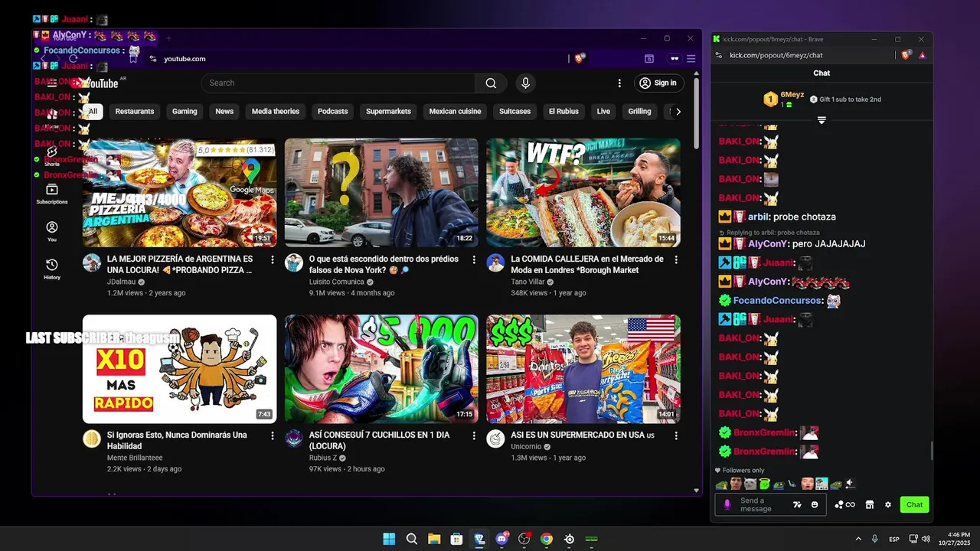Open the SUPERMERCADO EN USA video thumbnail

(x=583, y=369)
